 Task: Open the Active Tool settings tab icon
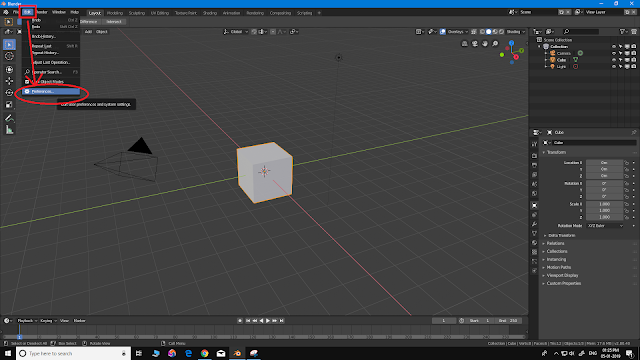[x=534, y=144]
